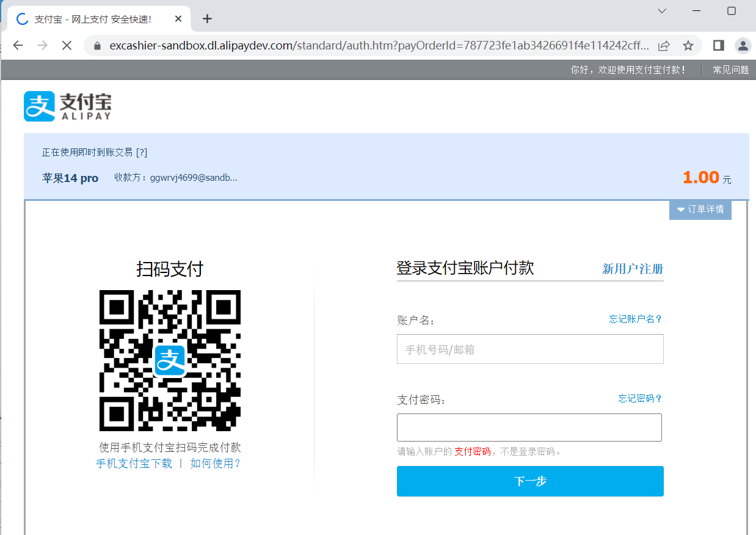This screenshot has width=756, height=535.
Task: Open the Chrome profile menu
Action: pyautogui.click(x=743, y=45)
